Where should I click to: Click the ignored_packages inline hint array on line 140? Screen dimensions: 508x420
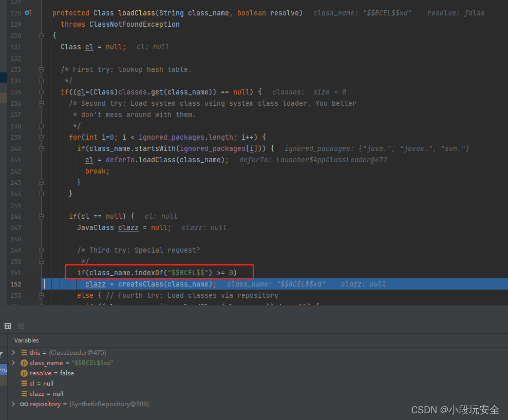coord(413,148)
